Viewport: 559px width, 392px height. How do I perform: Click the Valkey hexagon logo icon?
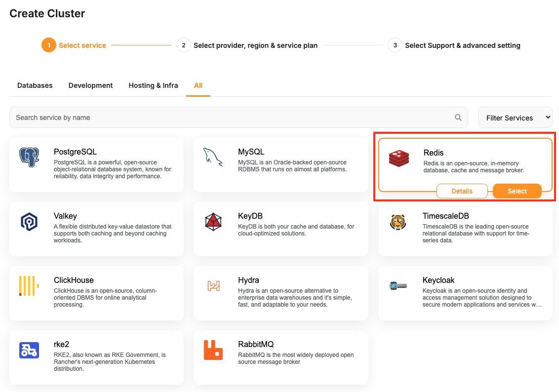29,222
